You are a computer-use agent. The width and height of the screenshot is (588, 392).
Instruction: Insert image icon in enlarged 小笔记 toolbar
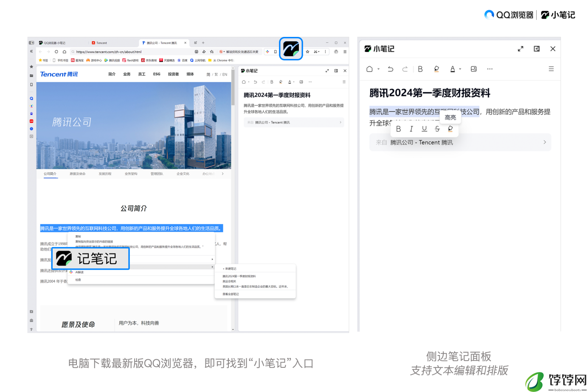point(474,69)
